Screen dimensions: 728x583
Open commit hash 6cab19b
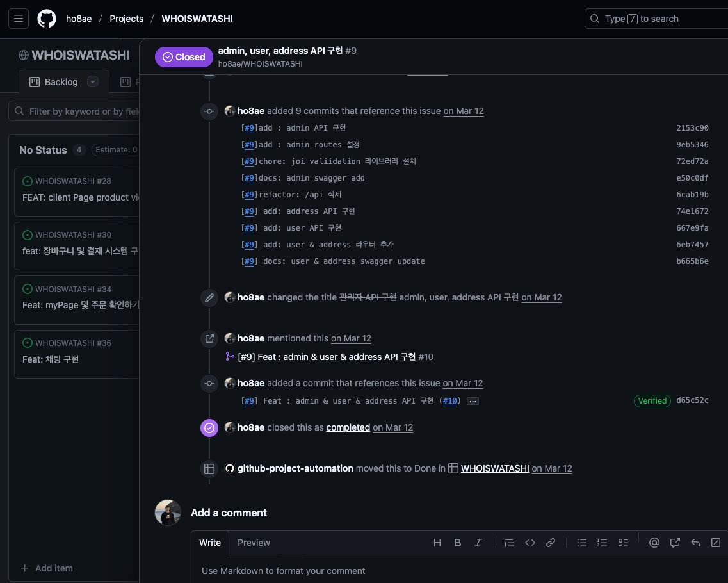(x=692, y=195)
